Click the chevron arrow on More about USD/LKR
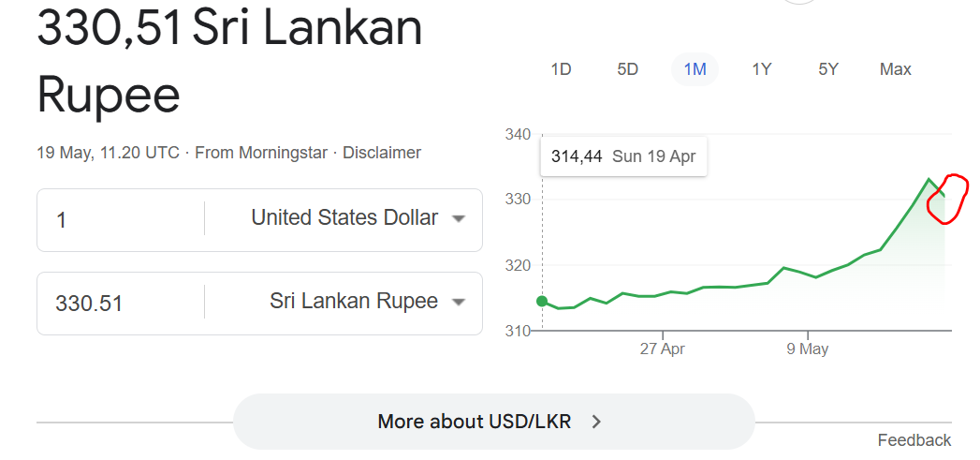 click(x=596, y=422)
